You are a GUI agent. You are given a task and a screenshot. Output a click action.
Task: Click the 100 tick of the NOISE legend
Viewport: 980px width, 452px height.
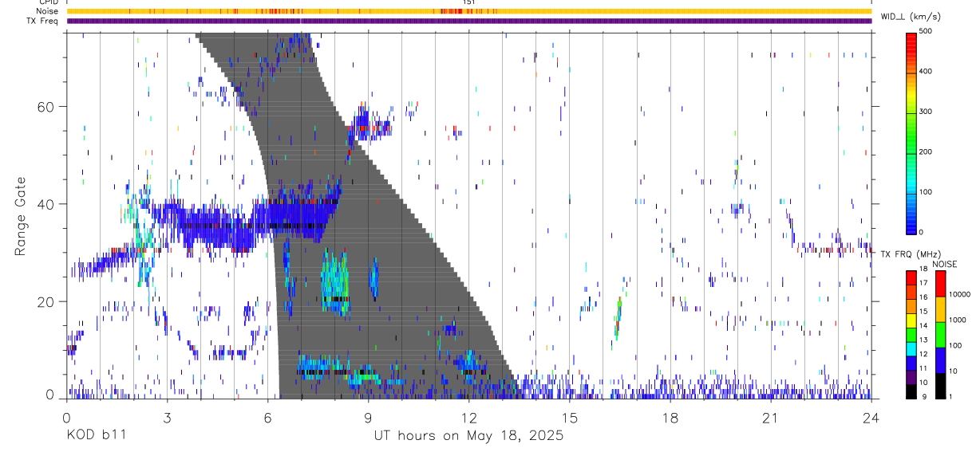(x=955, y=346)
